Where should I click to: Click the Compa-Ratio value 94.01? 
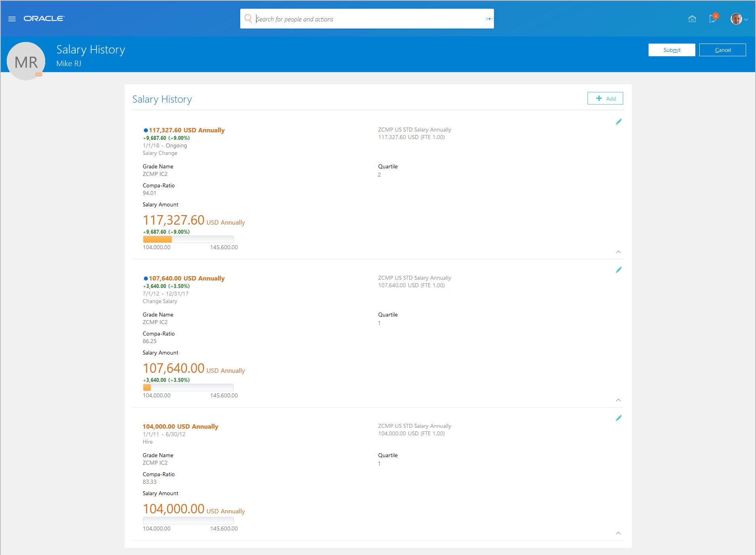[149, 193]
